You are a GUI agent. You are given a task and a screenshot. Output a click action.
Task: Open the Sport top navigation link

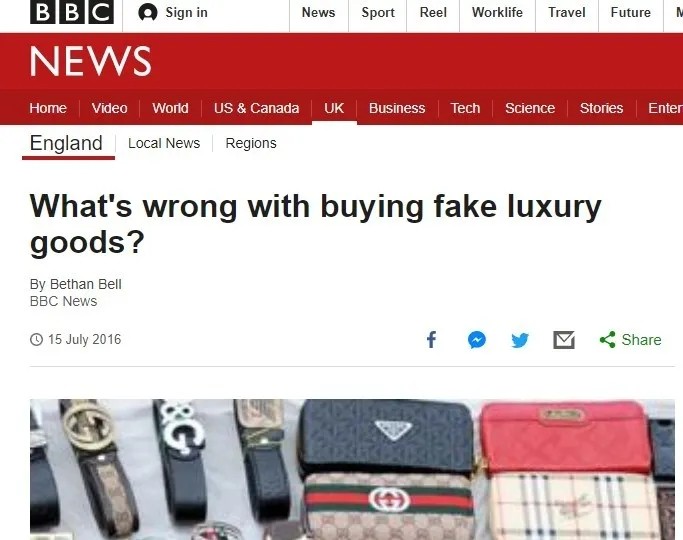(x=378, y=13)
